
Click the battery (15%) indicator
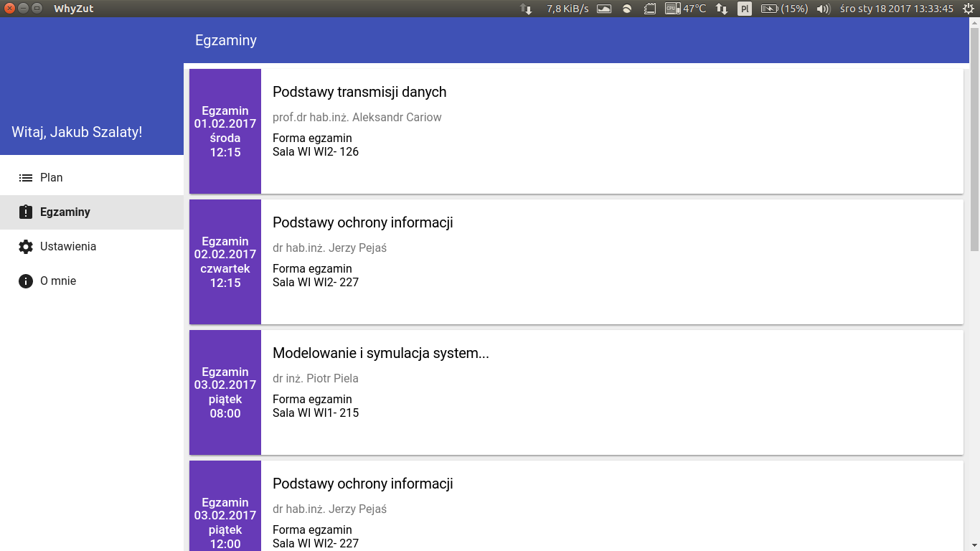[784, 9]
